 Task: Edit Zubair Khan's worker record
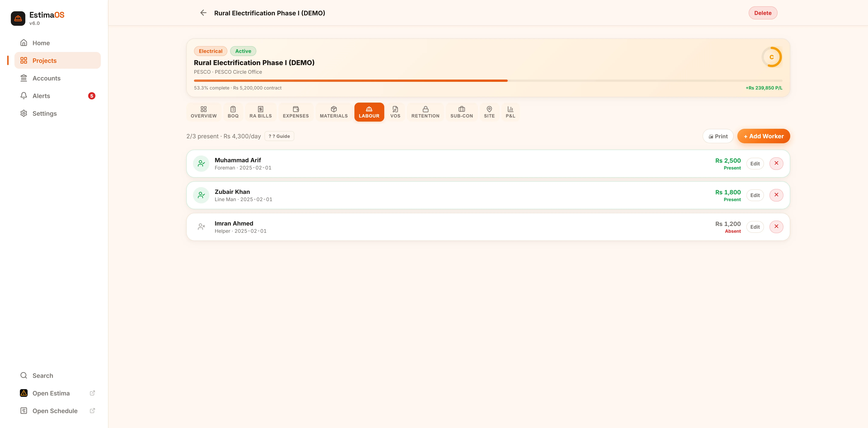click(x=755, y=195)
